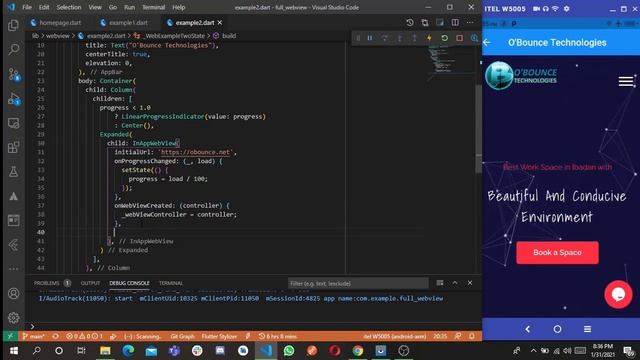
Task: Click the Step Out debug button
Action: (414, 38)
